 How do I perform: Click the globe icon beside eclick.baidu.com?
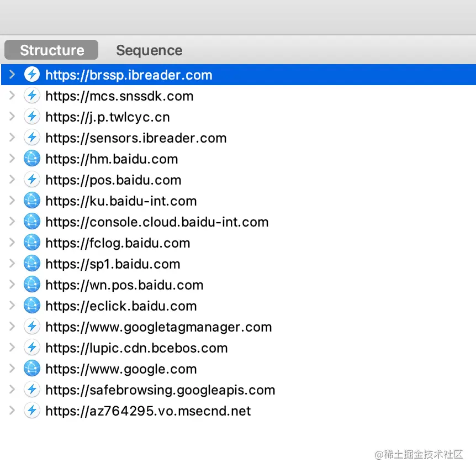(31, 306)
